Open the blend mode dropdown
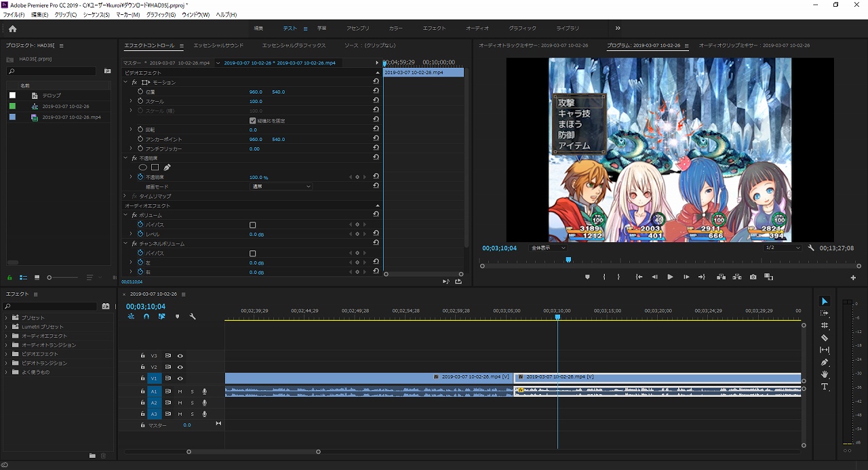This screenshot has width=868, height=470. (x=281, y=187)
